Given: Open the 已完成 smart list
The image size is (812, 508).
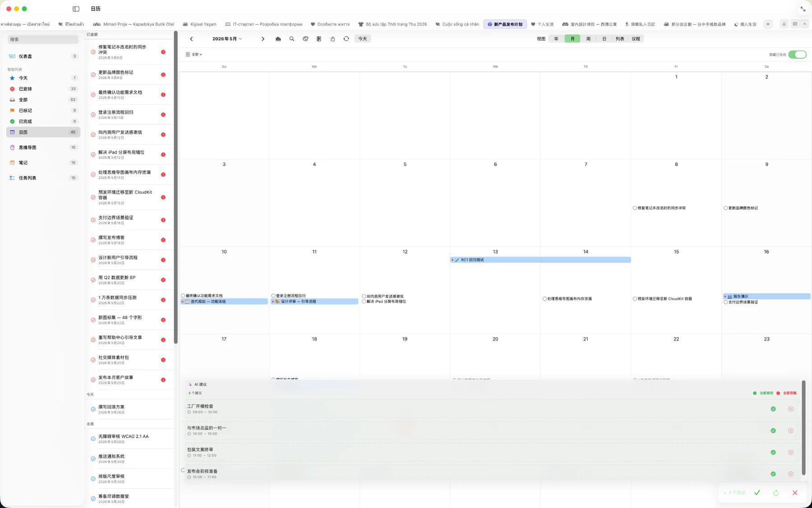Looking at the screenshot, I should [x=43, y=121].
